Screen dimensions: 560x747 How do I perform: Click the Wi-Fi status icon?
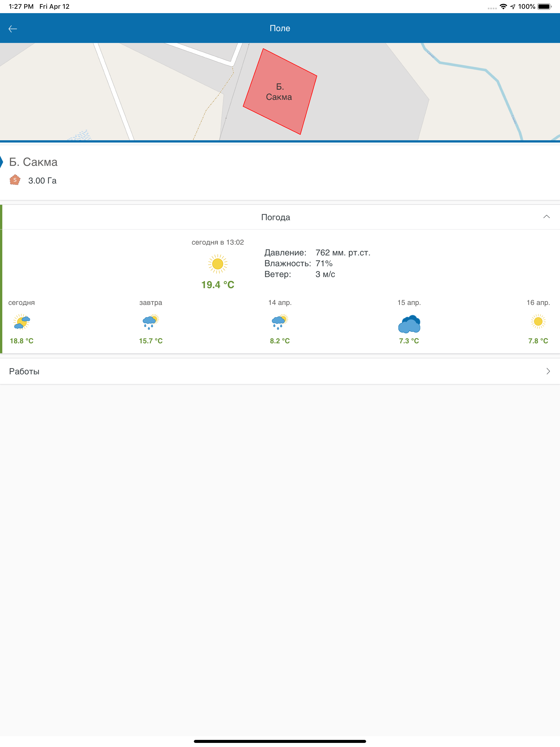(503, 6)
